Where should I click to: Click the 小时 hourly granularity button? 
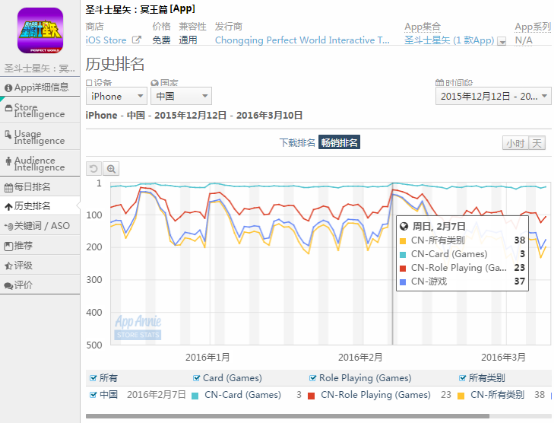pyautogui.click(x=515, y=143)
